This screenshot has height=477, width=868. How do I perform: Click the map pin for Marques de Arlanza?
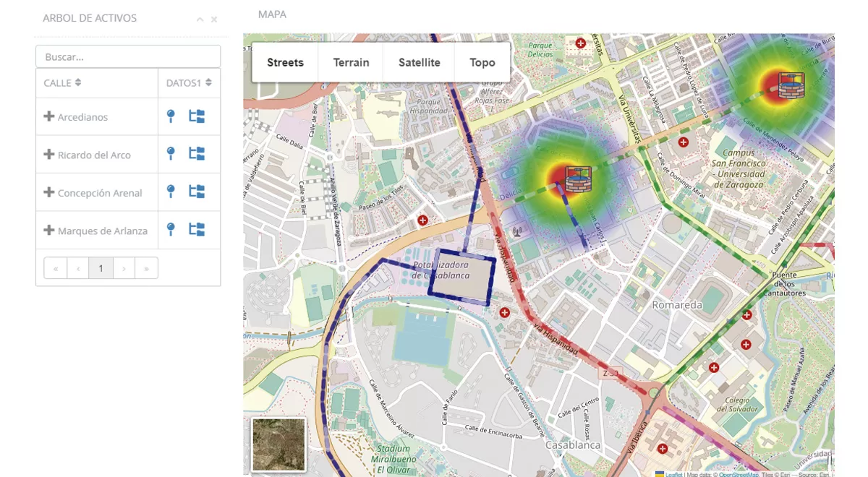pos(171,230)
